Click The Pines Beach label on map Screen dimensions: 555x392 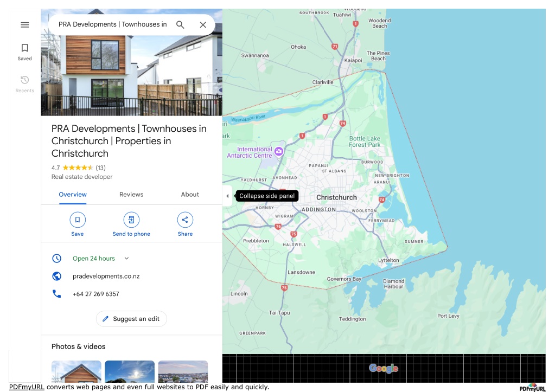pos(378,56)
